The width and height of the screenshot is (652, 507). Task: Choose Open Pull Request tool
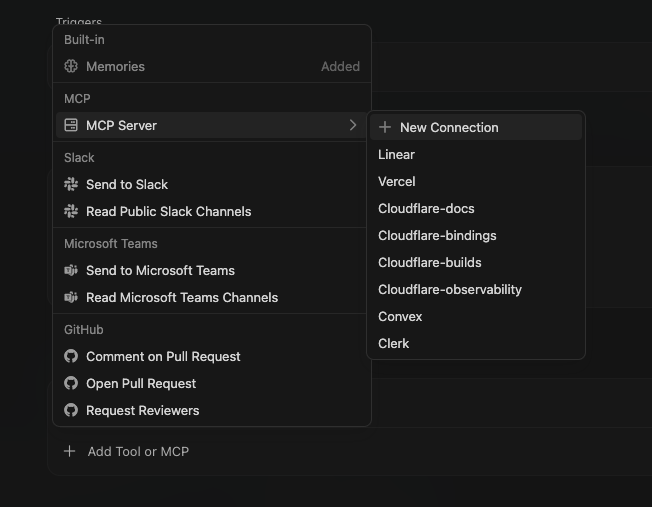pyautogui.click(x=212, y=383)
